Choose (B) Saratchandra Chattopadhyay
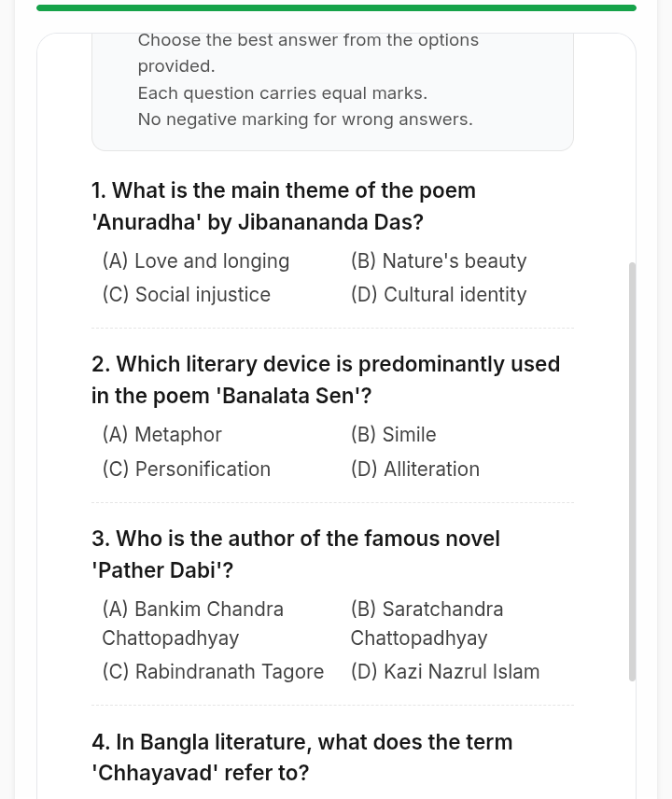 (x=427, y=624)
